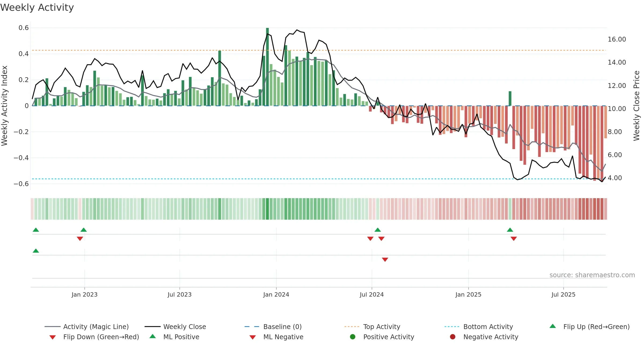644x362 pixels.
Task: Toggle the Weekly Close legend entry
Action: [175, 327]
